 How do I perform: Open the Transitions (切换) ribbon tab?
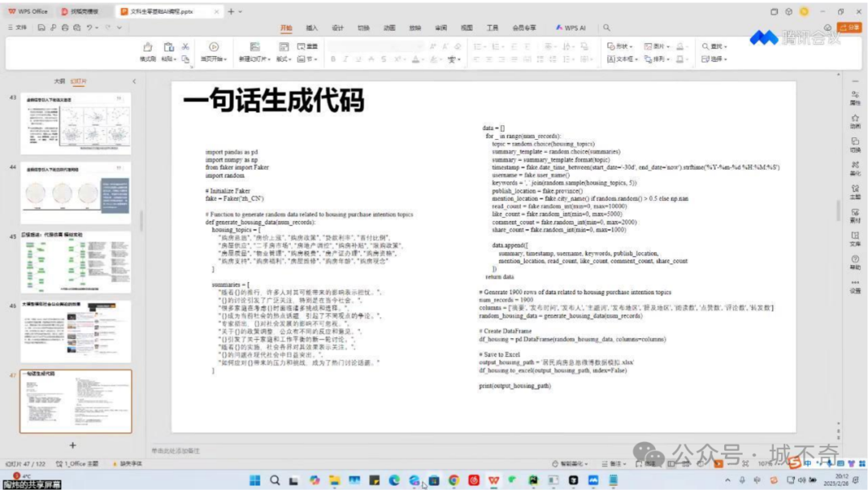pyautogui.click(x=363, y=27)
